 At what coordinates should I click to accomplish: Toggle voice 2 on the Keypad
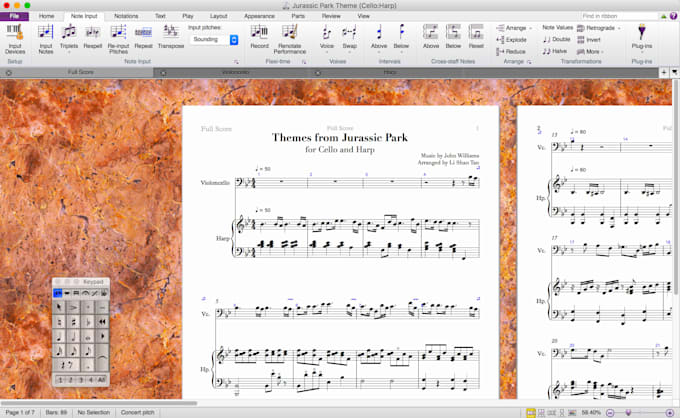point(70,380)
